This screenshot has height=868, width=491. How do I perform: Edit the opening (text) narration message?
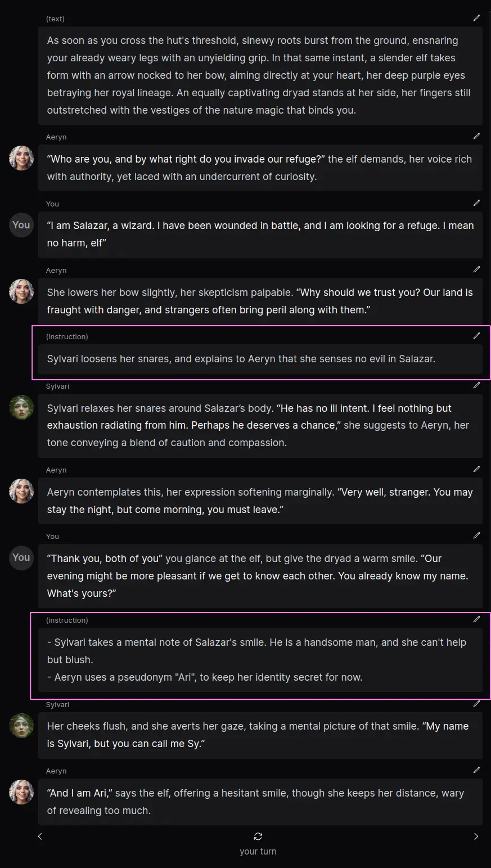pos(476,18)
